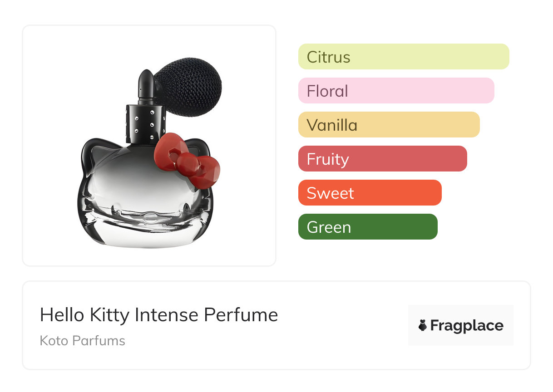Click the white Citrus label text

point(328,57)
